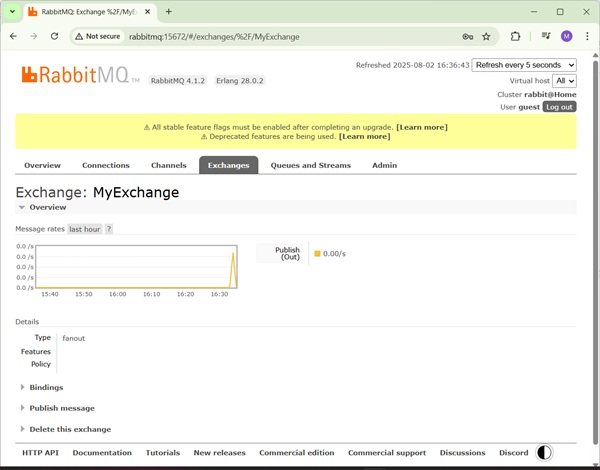Image resolution: width=600 pixels, height=470 pixels.
Task: Toggle the dark/light theme icon
Action: click(544, 453)
